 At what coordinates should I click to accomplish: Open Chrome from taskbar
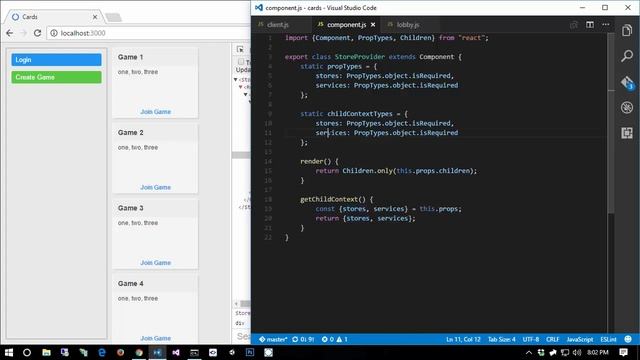[139, 352]
